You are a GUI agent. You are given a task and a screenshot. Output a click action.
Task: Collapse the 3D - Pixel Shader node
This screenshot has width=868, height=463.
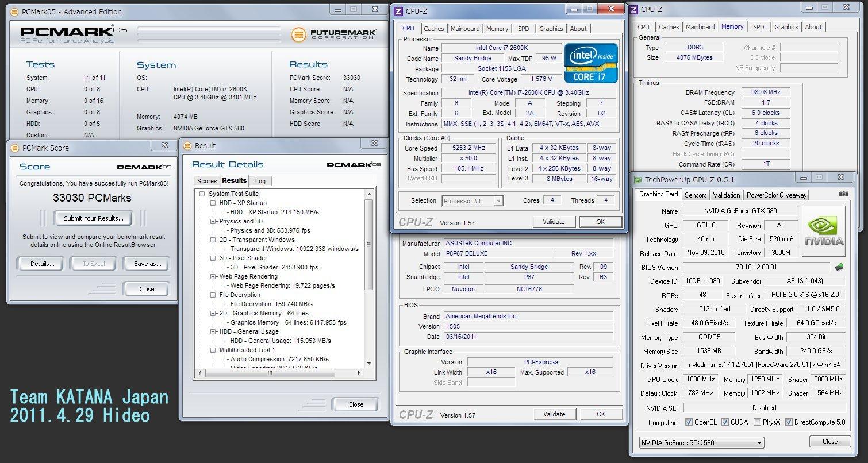point(213,258)
